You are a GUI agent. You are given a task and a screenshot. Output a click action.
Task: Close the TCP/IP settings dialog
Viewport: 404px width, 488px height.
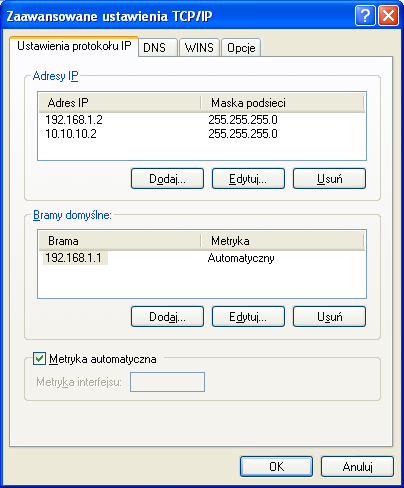[x=388, y=16]
